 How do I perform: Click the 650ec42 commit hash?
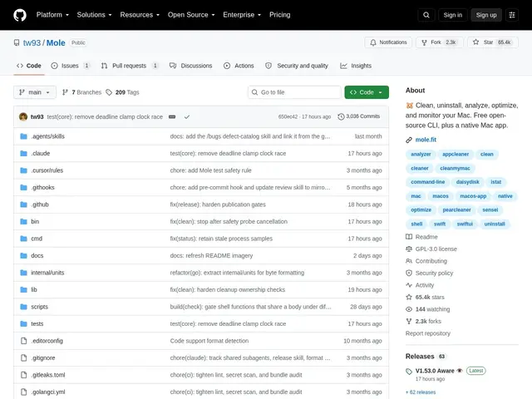(x=288, y=116)
